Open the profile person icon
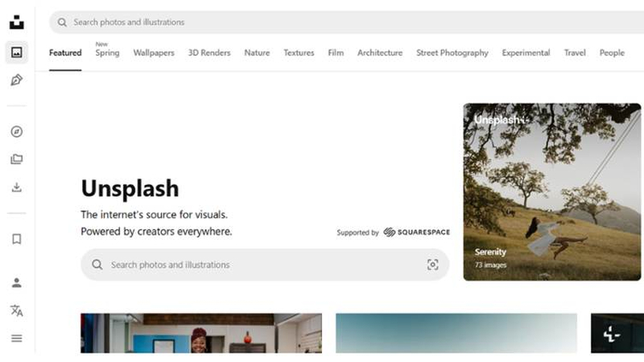The image size is (644, 362). click(x=16, y=283)
